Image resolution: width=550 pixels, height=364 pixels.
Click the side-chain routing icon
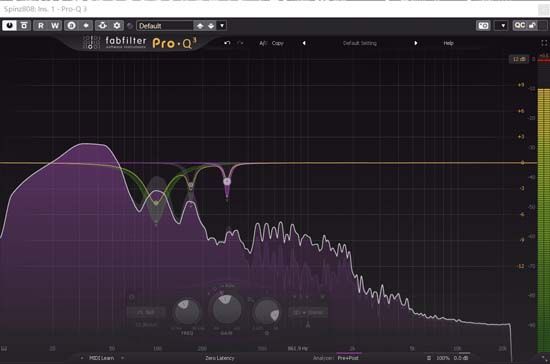point(102,26)
